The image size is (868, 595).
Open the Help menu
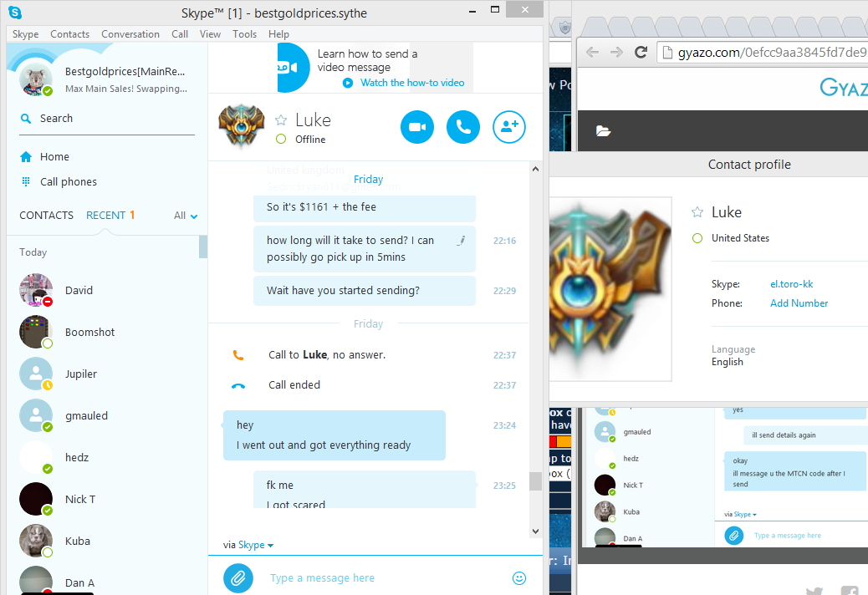278,34
